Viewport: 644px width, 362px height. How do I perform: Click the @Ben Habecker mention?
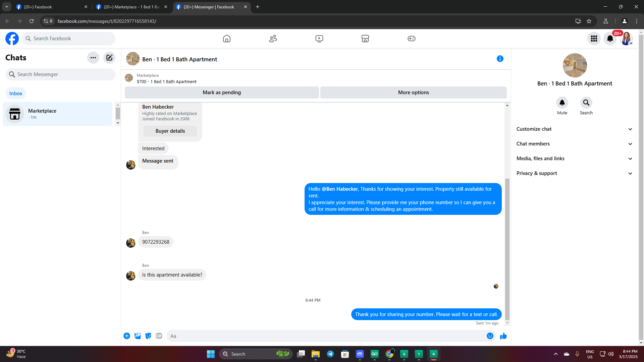point(340,189)
